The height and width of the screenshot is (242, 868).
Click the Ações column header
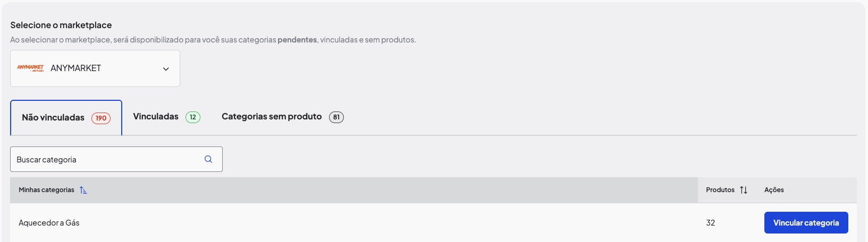coord(774,190)
